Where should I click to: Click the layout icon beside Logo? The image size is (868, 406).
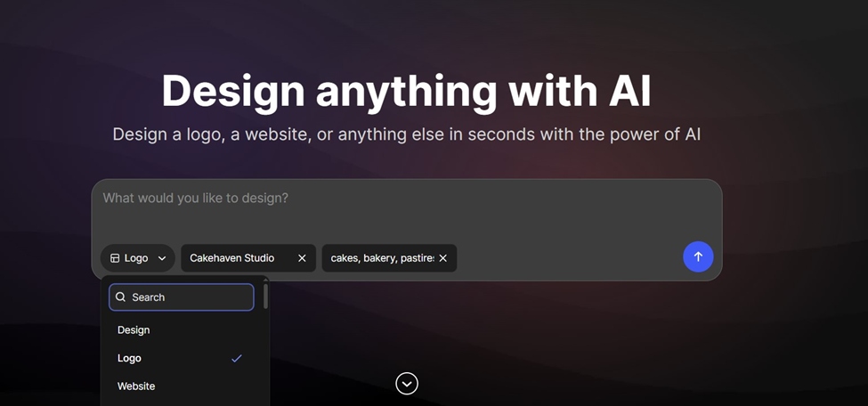[115, 258]
